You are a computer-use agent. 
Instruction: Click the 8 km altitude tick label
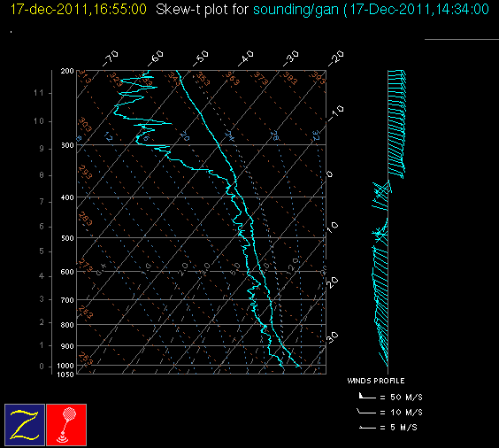(x=42, y=175)
